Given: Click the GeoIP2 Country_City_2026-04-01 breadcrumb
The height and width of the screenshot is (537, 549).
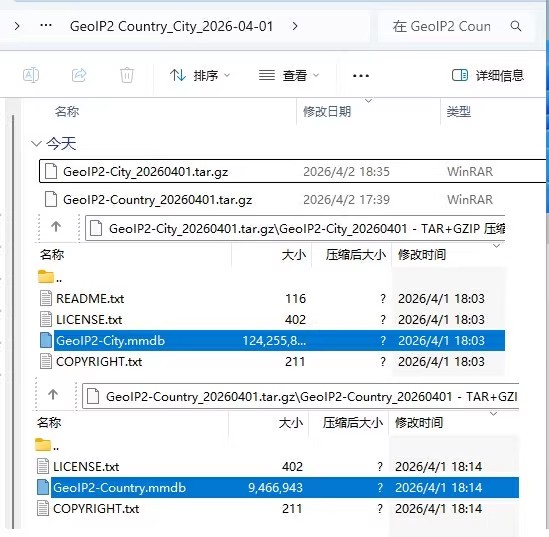Looking at the screenshot, I should point(172,26).
